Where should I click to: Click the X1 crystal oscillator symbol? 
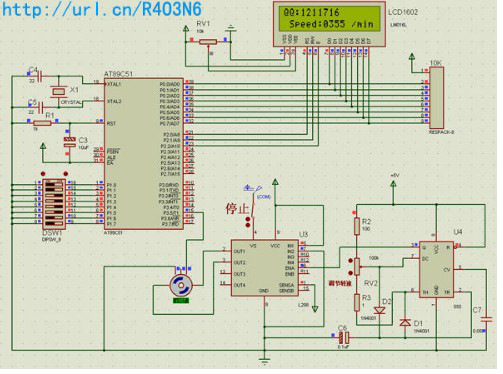(x=59, y=91)
